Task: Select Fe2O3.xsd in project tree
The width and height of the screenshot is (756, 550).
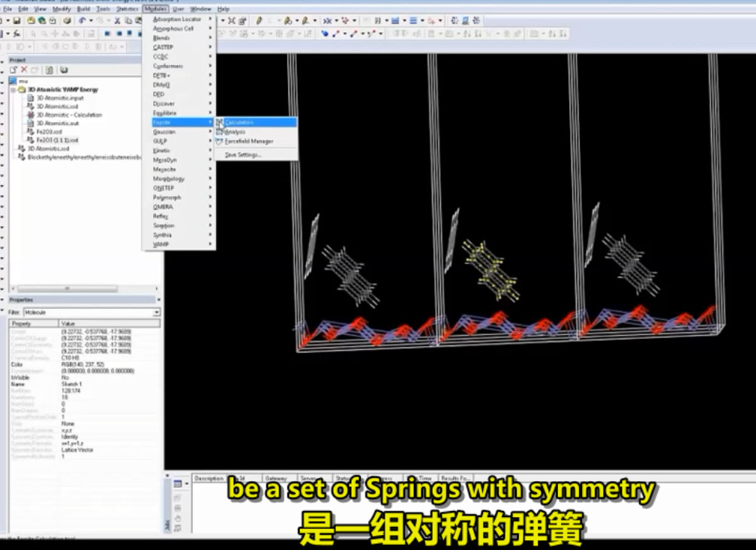Action: (49, 131)
